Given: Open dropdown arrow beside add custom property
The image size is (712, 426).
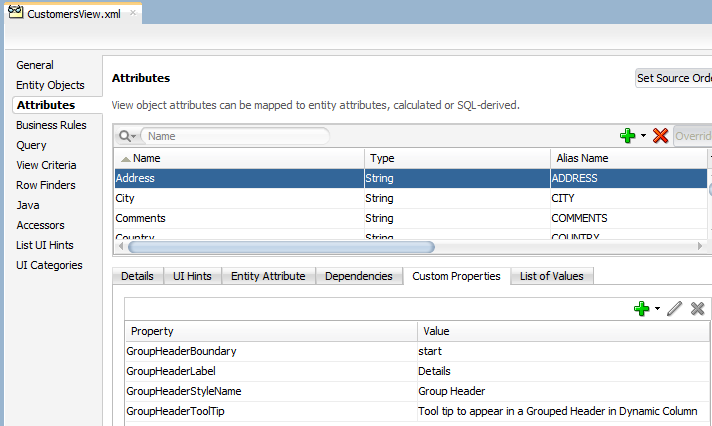Looking at the screenshot, I should pos(657,309).
